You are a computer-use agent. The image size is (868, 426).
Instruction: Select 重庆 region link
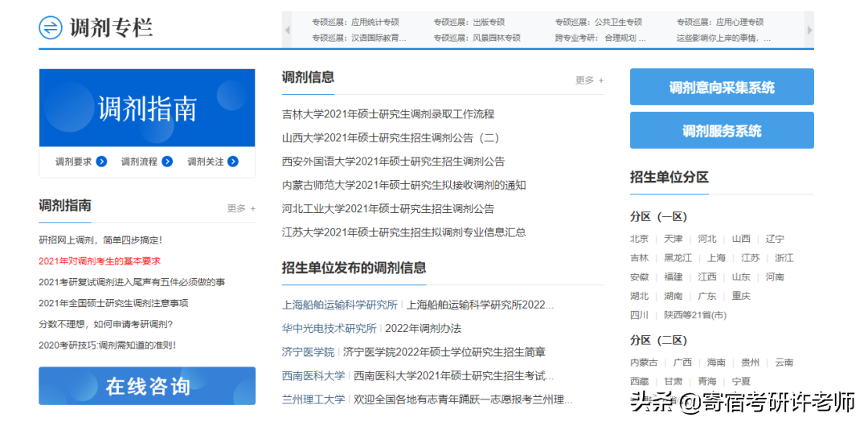click(741, 296)
